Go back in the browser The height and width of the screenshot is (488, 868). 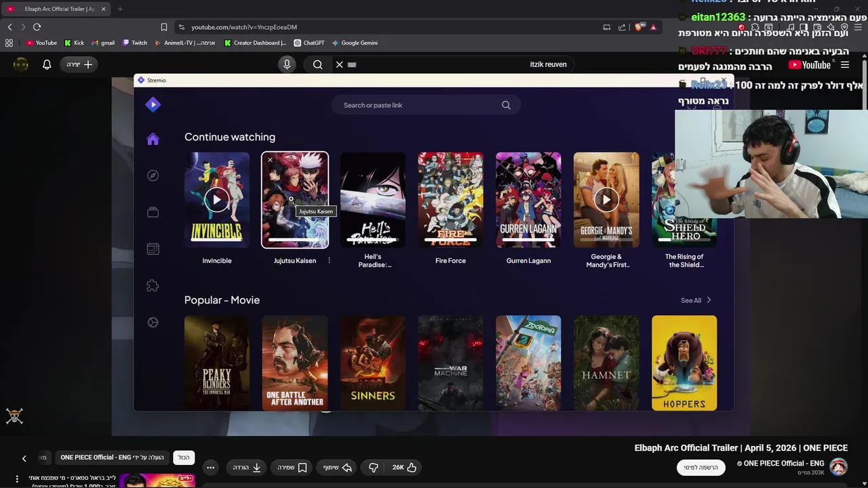pyautogui.click(x=9, y=27)
